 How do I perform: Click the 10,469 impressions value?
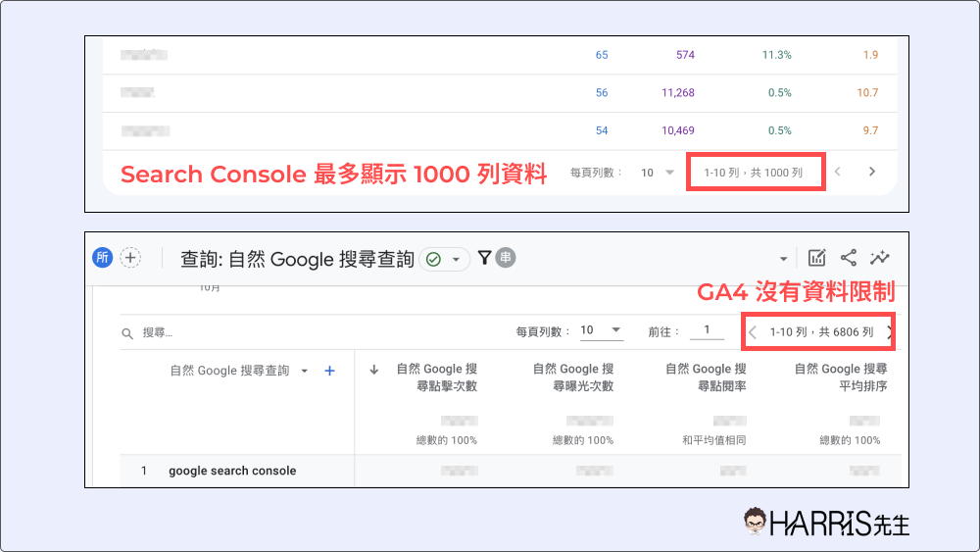tap(678, 130)
